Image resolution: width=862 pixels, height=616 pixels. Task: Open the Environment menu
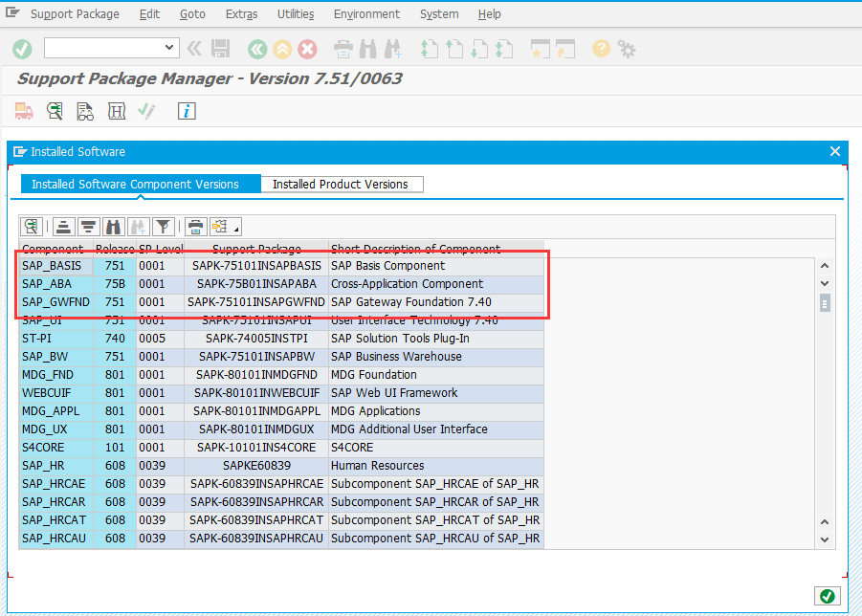366,14
